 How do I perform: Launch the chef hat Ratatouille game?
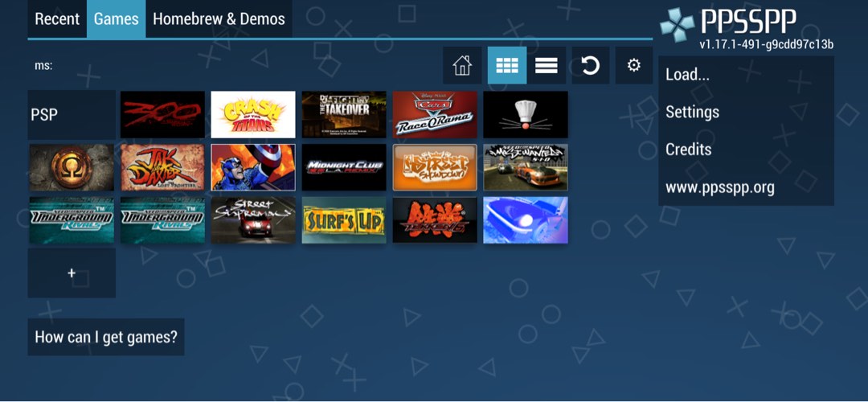(x=526, y=115)
